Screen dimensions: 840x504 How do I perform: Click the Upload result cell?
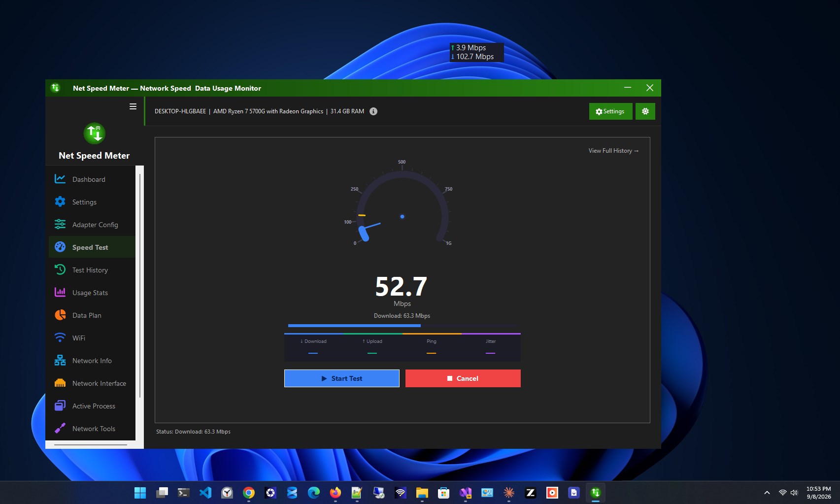coord(372,347)
